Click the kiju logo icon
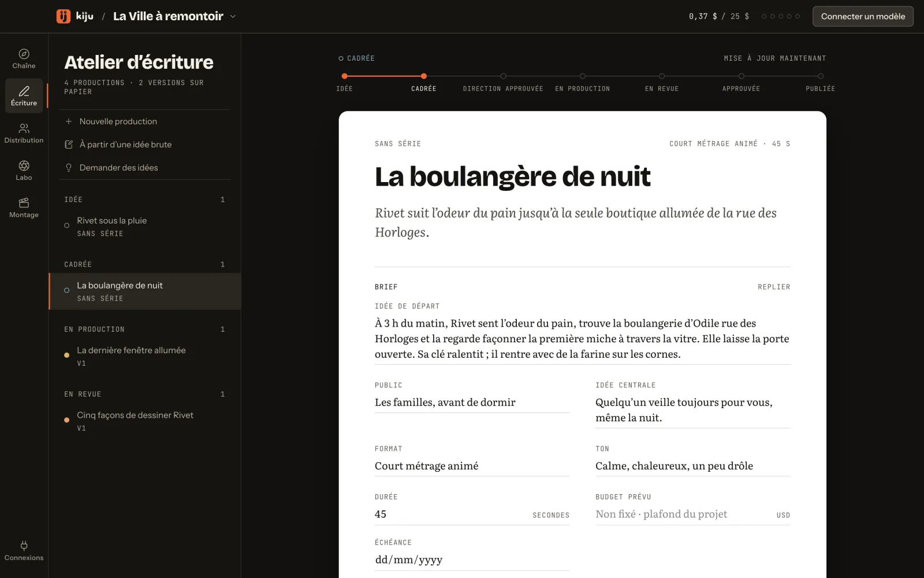 pyautogui.click(x=64, y=16)
